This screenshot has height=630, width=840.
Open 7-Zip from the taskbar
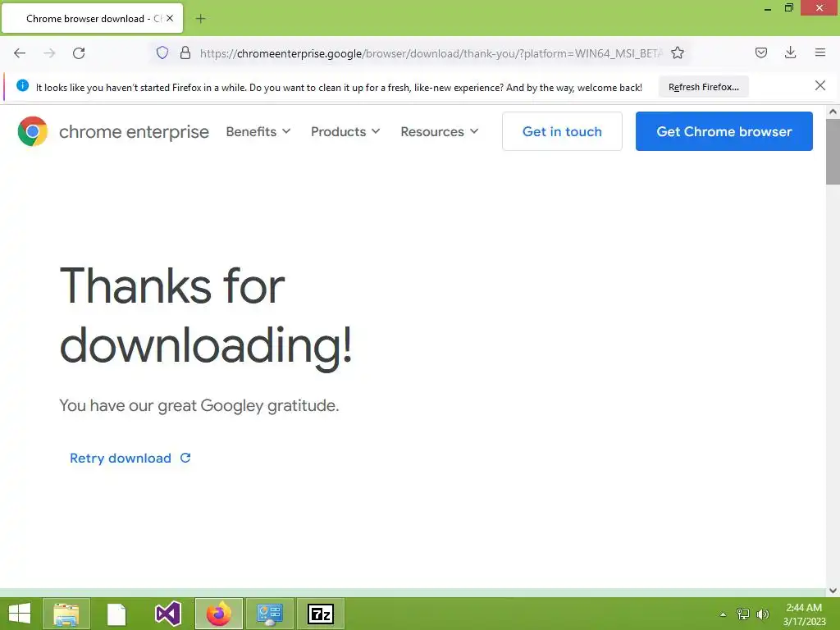pos(321,614)
